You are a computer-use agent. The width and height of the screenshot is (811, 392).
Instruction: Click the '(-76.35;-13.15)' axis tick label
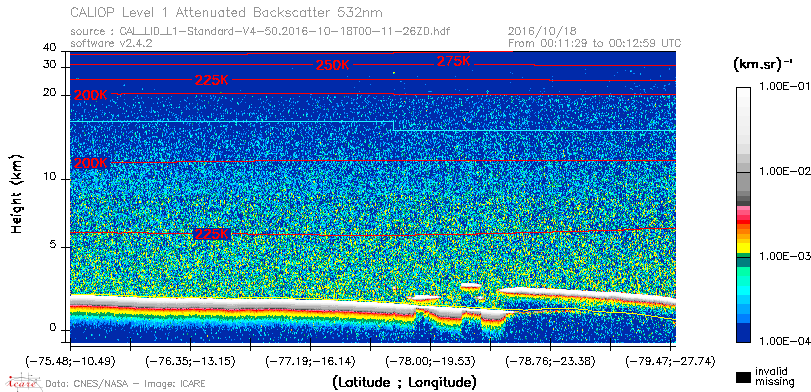(x=191, y=361)
